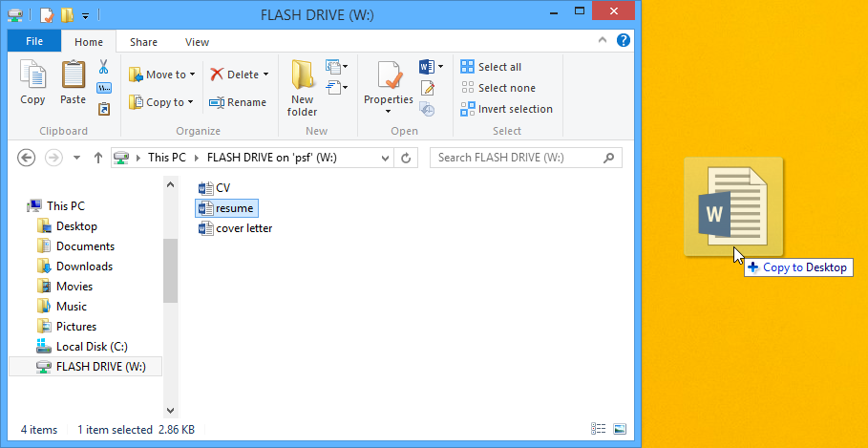Select Local Disk (C:) in navigation pane

coord(91,347)
